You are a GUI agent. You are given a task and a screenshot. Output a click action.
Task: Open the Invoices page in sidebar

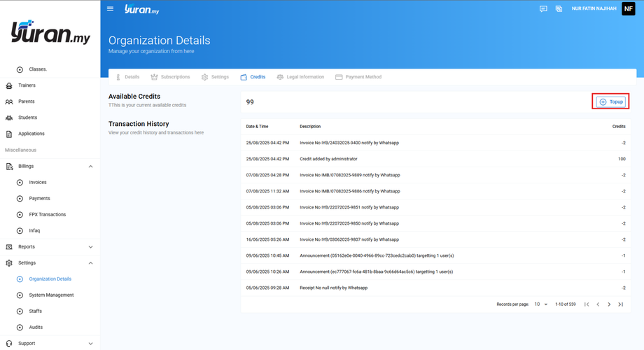pos(38,183)
